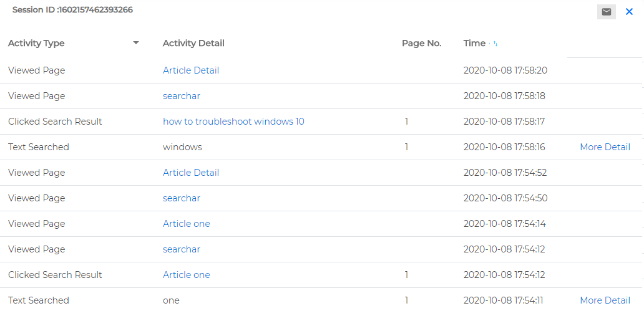Image resolution: width=644 pixels, height=321 pixels.
Task: Open Article Detail link viewed at 17:58:20
Action: point(191,70)
